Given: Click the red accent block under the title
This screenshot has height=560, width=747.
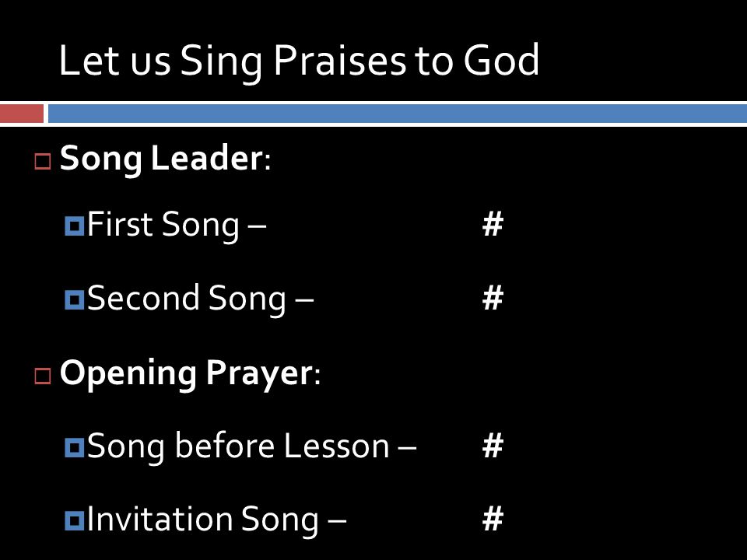Looking at the screenshot, I should click(x=22, y=114).
